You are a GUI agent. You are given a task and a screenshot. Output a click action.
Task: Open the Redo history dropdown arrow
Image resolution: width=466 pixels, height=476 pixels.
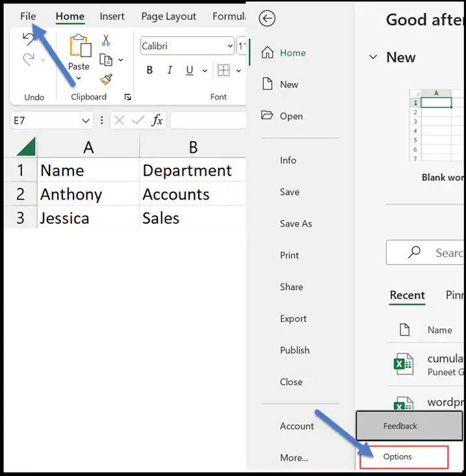[43, 60]
